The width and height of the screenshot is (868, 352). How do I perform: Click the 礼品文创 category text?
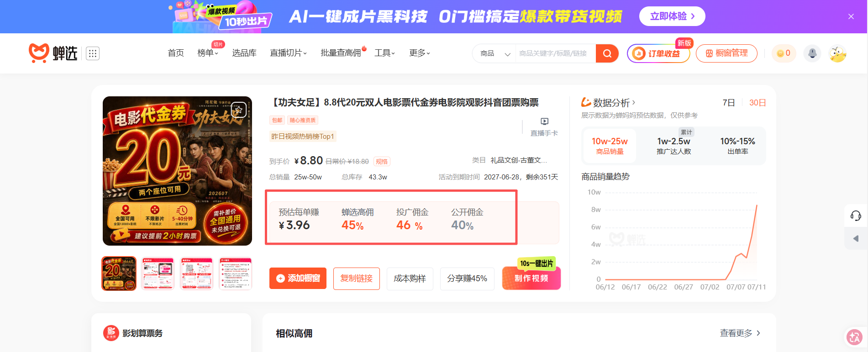pyautogui.click(x=518, y=160)
